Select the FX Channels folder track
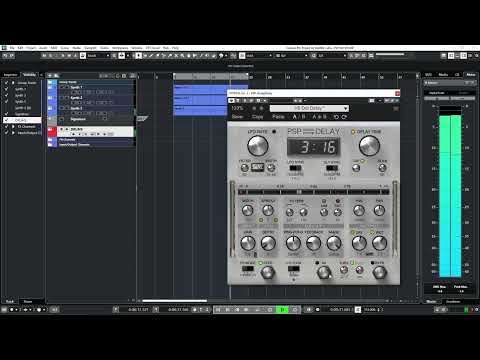Image resolution: width=480 pixels, height=360 pixels. (x=91, y=140)
